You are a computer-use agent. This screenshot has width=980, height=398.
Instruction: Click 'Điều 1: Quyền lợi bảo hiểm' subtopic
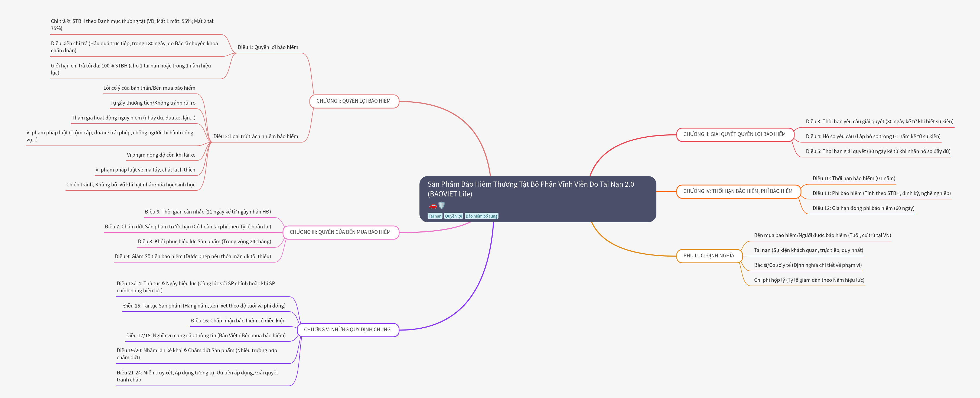coord(268,48)
